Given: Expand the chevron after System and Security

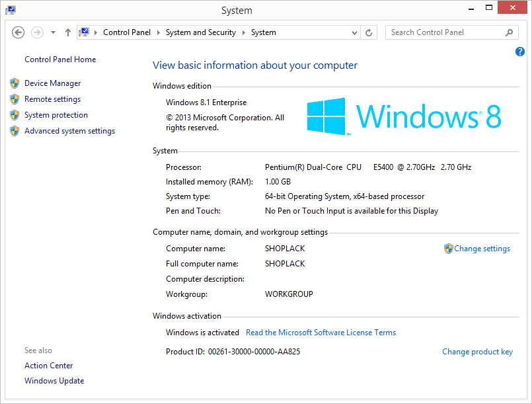Looking at the screenshot, I should point(244,32).
